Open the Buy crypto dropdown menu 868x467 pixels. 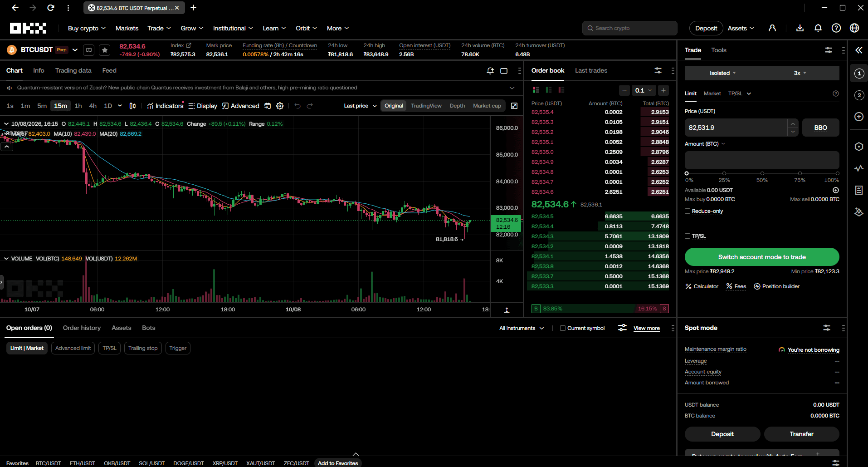coord(87,28)
